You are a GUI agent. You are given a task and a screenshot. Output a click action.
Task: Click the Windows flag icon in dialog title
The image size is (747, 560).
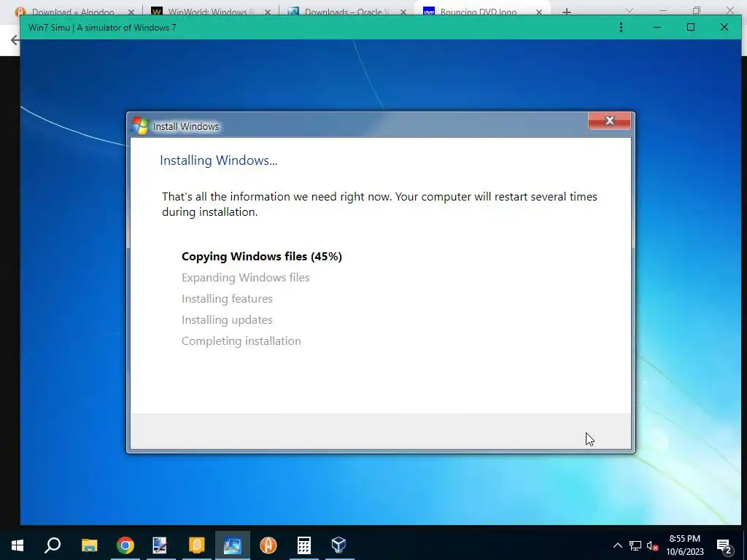click(x=140, y=125)
